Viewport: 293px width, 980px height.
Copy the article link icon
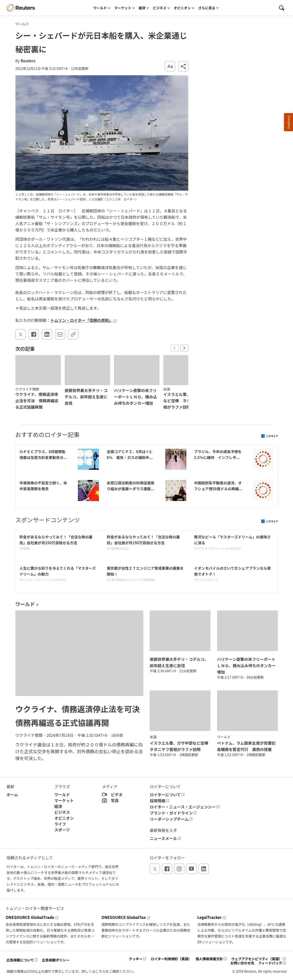click(73, 334)
